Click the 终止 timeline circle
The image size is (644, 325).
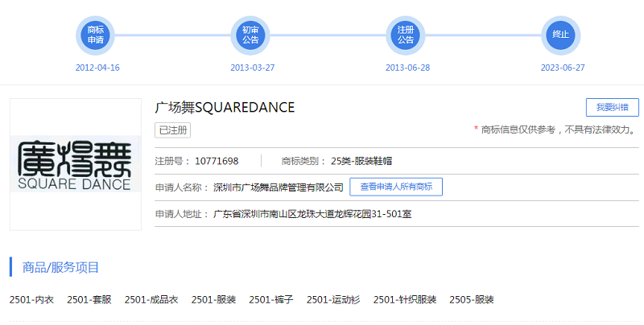tap(560, 35)
